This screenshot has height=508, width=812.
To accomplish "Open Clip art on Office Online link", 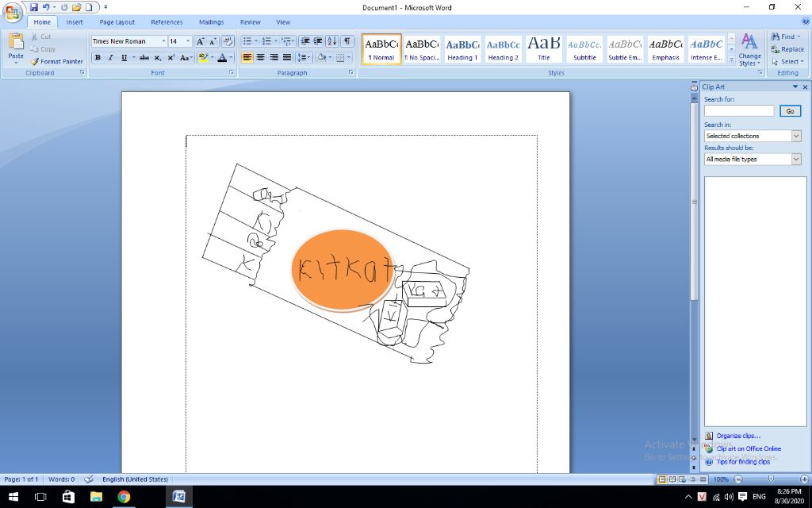I will (749, 449).
